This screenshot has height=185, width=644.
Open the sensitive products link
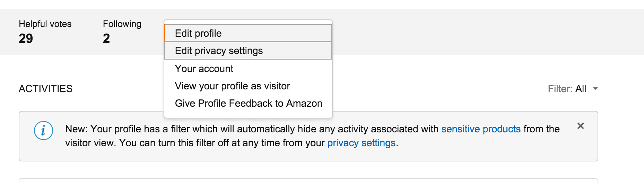tap(481, 129)
